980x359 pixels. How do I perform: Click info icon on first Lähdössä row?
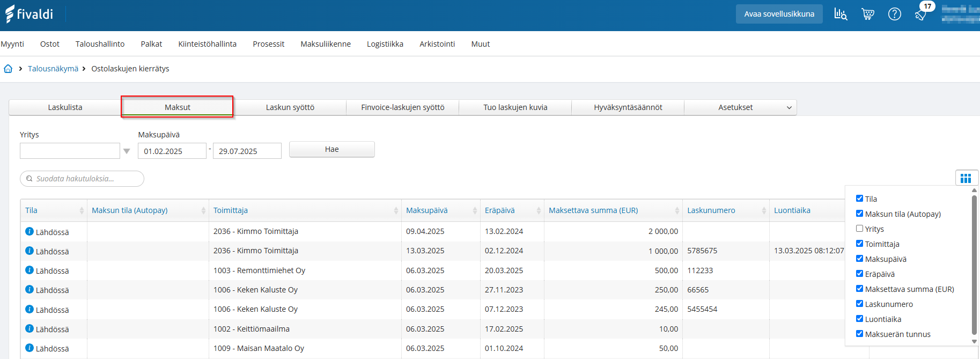tap(30, 231)
